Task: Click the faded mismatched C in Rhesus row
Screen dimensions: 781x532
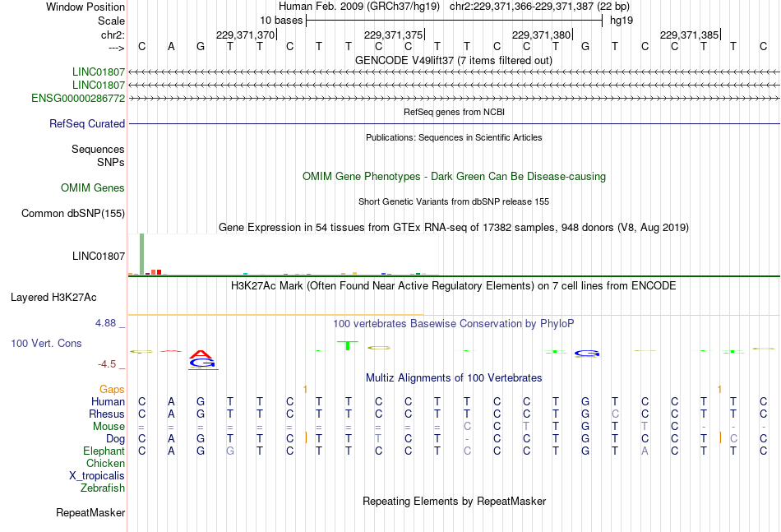Action: pyautogui.click(x=615, y=414)
